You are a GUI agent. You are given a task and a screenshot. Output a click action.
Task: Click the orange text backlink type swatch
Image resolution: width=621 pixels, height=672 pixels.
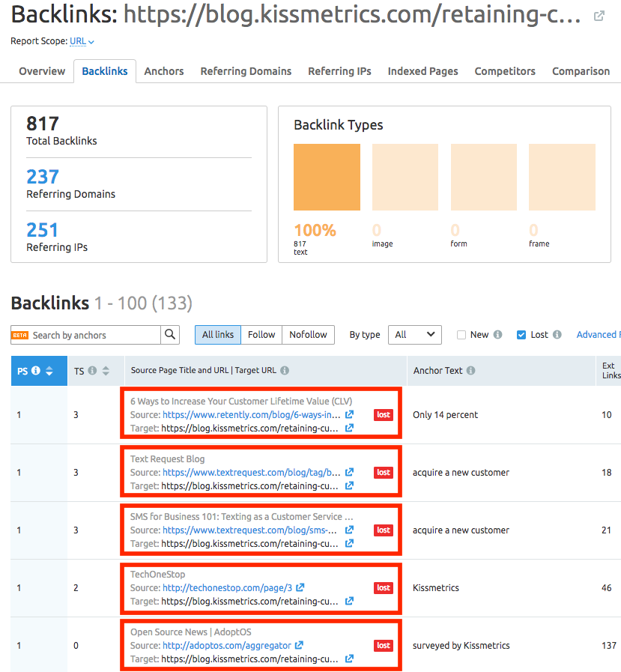point(327,178)
